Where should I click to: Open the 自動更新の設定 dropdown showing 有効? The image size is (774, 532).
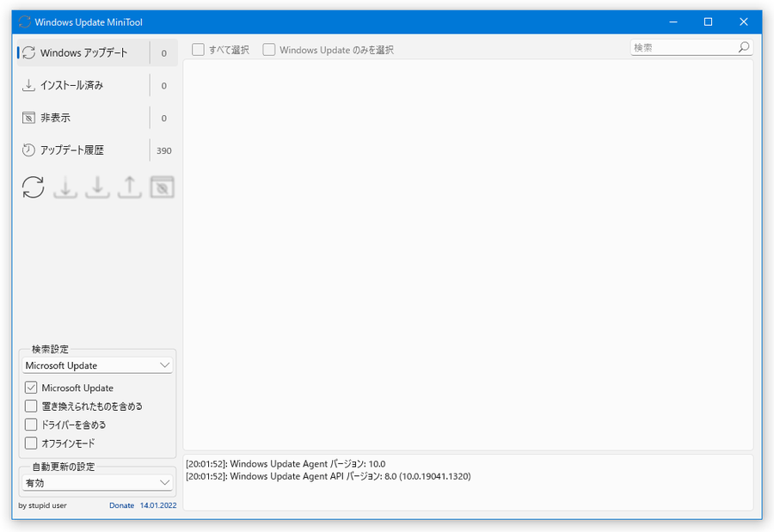pyautogui.click(x=97, y=483)
